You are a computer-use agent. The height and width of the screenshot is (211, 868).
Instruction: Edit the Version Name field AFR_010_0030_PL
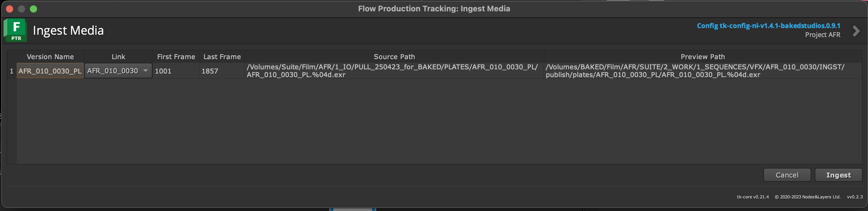50,71
